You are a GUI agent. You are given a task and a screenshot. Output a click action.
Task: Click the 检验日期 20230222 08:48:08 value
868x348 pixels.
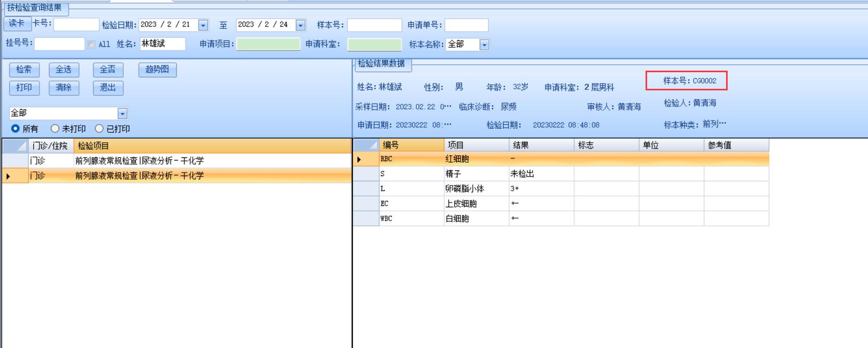point(566,125)
